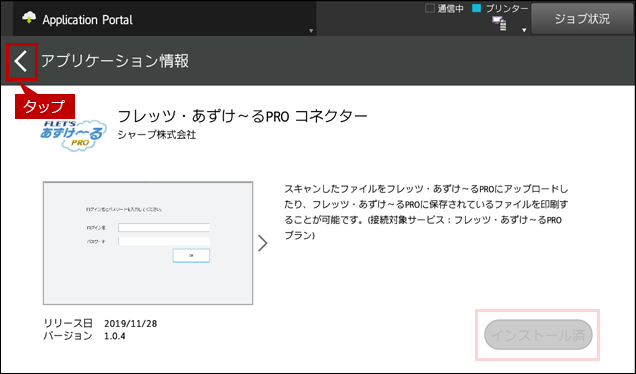This screenshot has width=636, height=374.
Task: Click the アプリケーション情報 header title
Action: (x=115, y=61)
